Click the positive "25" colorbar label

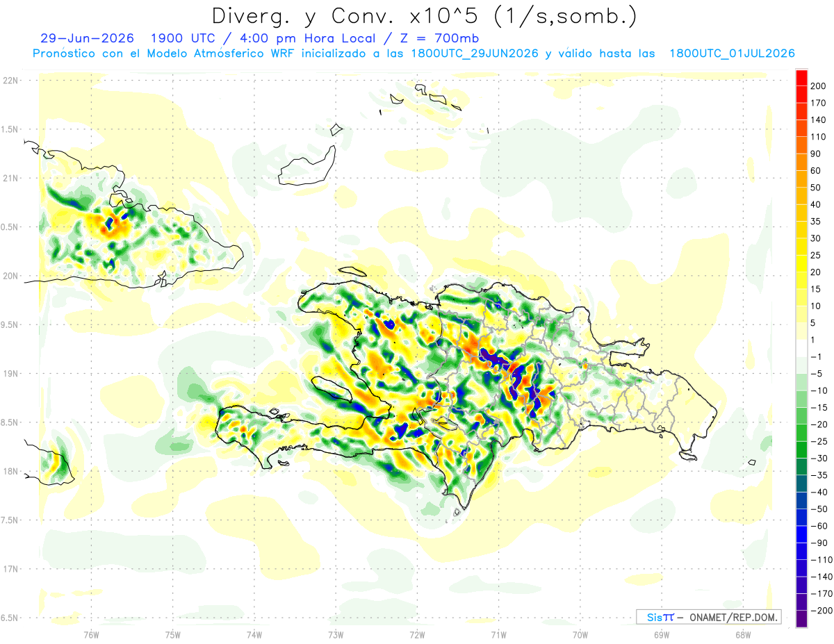816,255
